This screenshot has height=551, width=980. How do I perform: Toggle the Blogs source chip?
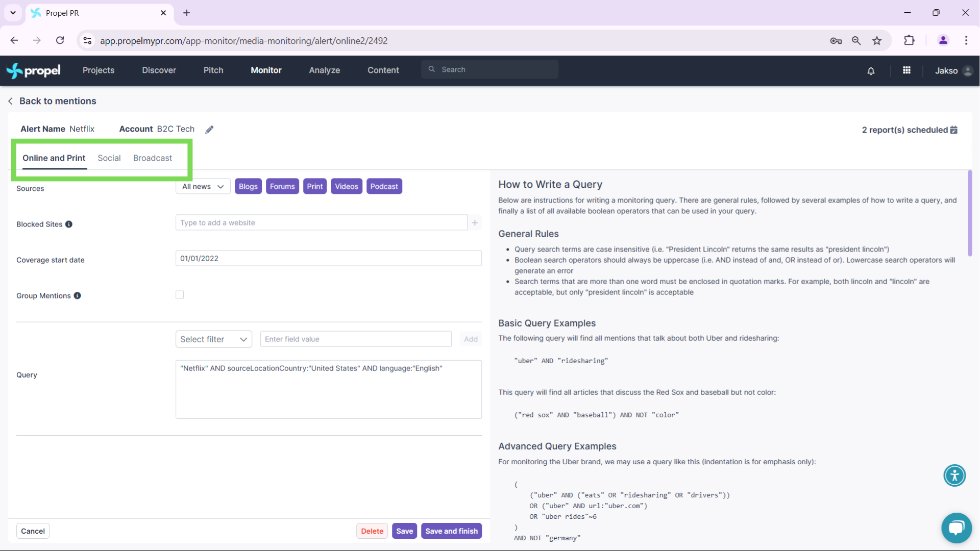coord(248,186)
